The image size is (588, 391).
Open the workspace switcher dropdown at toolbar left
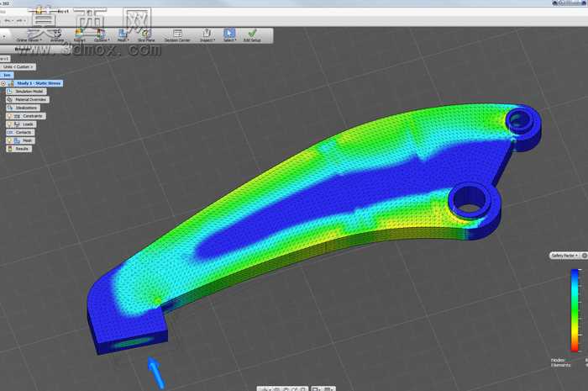[x=4, y=36]
